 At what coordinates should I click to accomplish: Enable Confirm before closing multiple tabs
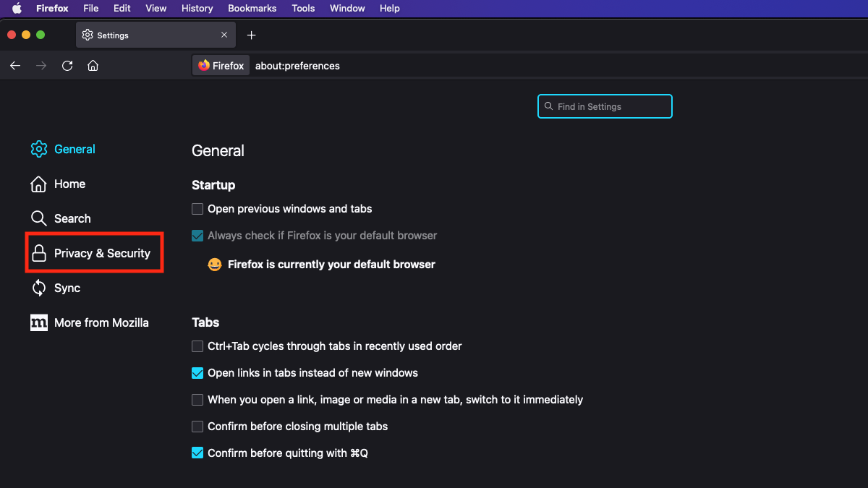click(x=197, y=427)
